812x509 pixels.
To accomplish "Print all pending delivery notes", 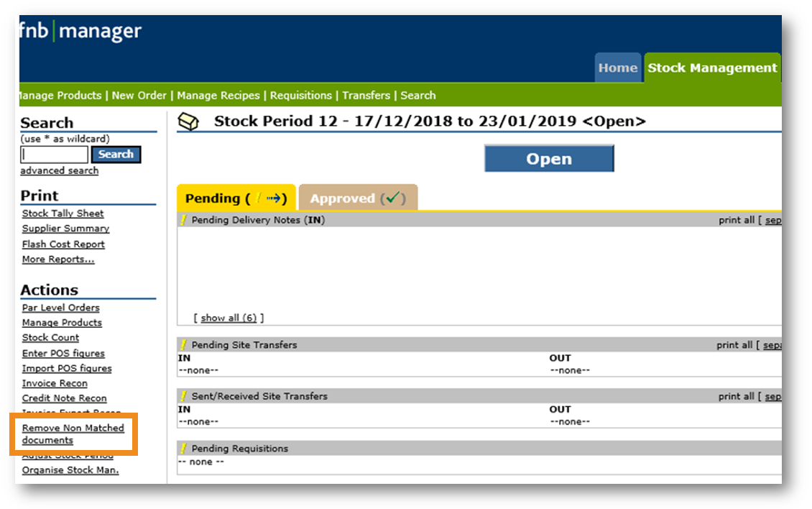I will [x=735, y=221].
